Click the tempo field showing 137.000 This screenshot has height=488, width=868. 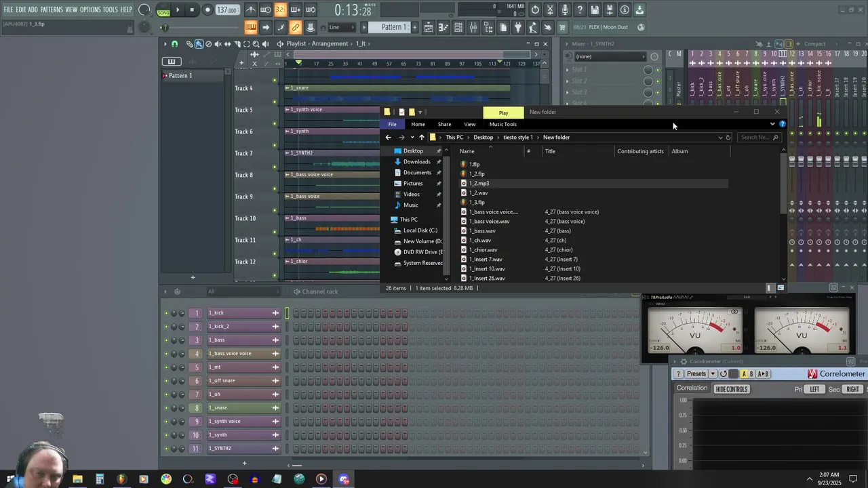[x=227, y=10]
